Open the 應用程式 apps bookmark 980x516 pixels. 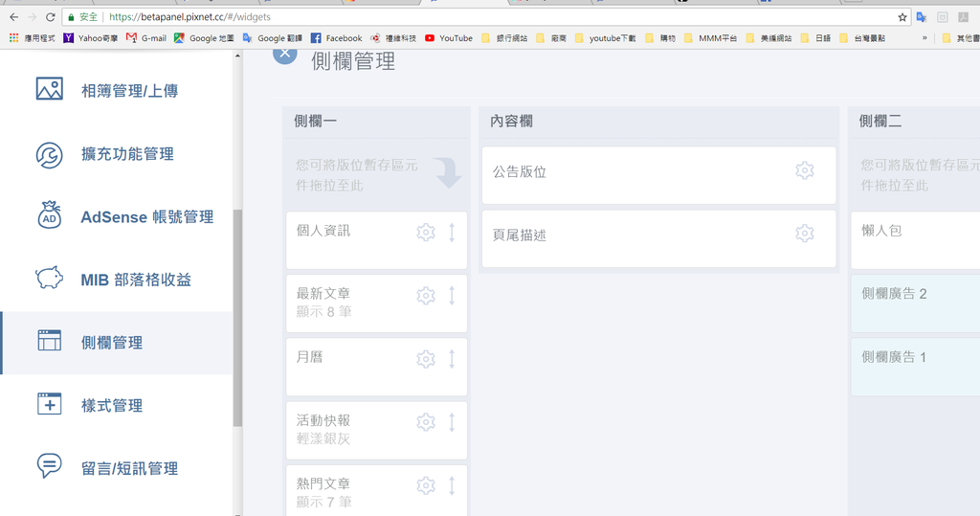[x=33, y=38]
